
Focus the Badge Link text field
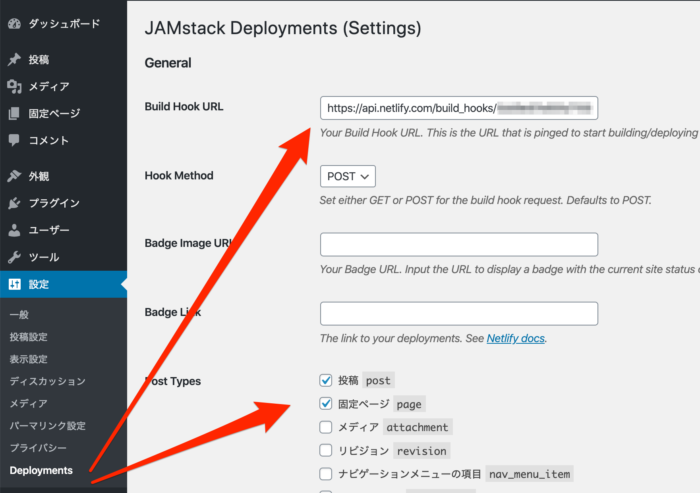458,313
